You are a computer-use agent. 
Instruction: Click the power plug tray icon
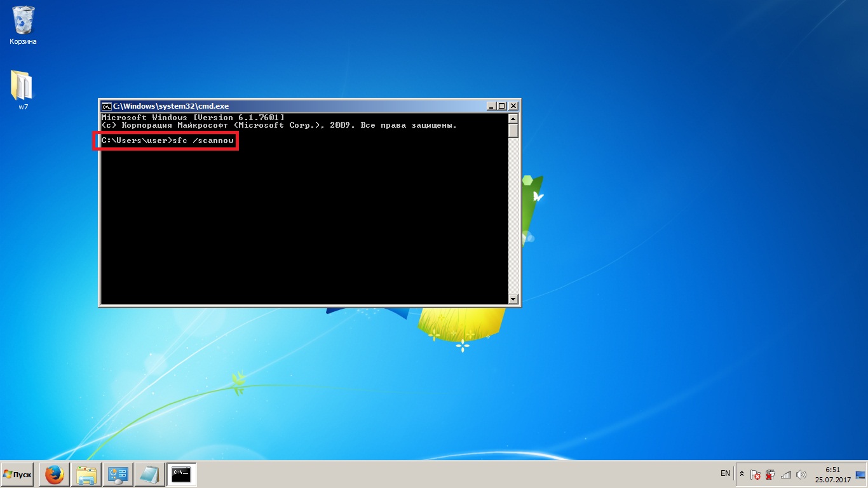pyautogui.click(x=770, y=475)
